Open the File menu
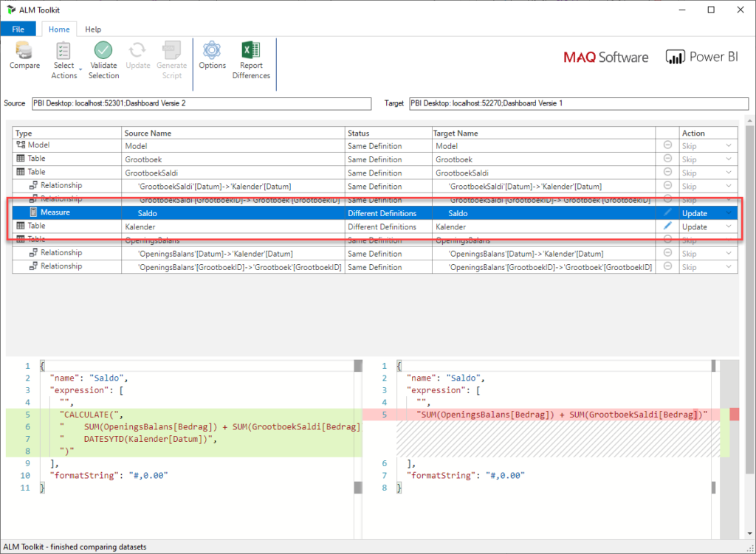 (18, 29)
